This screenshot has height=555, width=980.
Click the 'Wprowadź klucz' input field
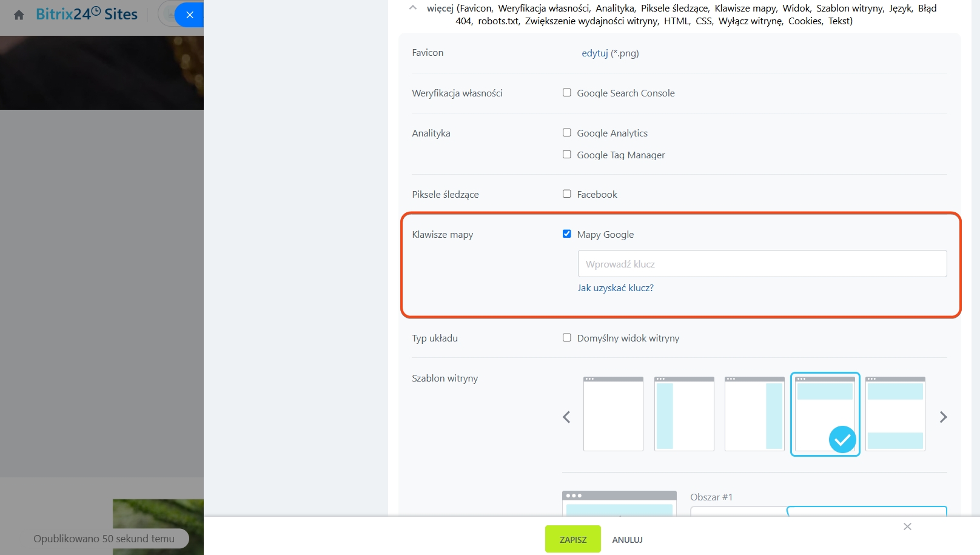point(762,264)
